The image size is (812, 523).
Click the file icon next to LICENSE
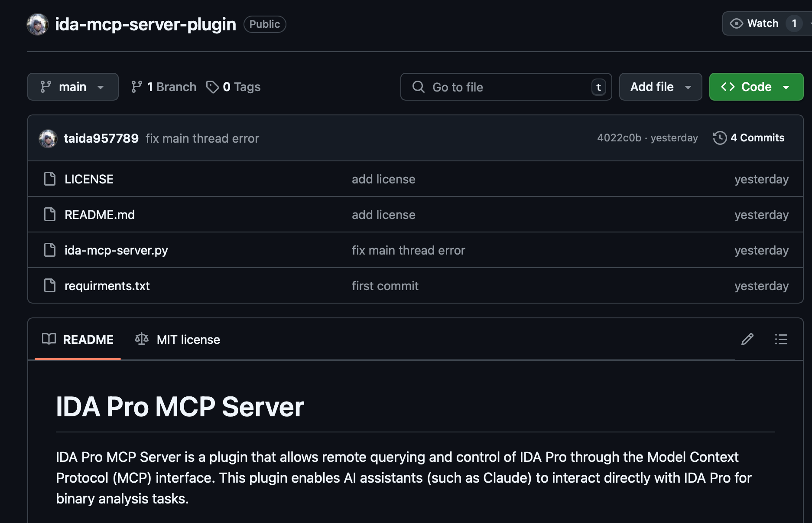[50, 179]
